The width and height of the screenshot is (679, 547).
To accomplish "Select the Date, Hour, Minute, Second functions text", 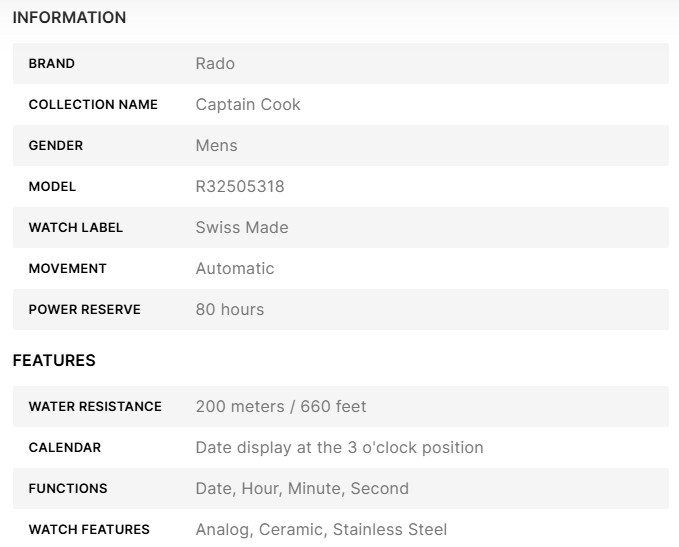I will [x=302, y=489].
